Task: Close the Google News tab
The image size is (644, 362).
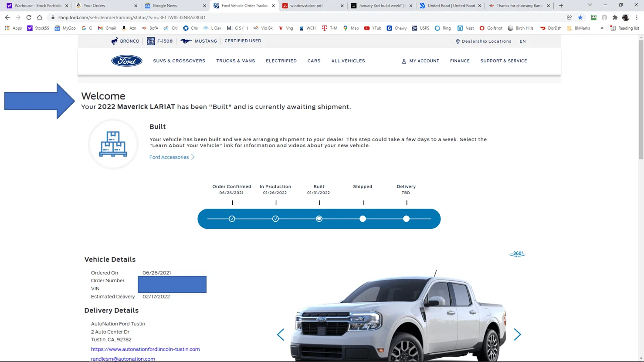Action: 204,6
